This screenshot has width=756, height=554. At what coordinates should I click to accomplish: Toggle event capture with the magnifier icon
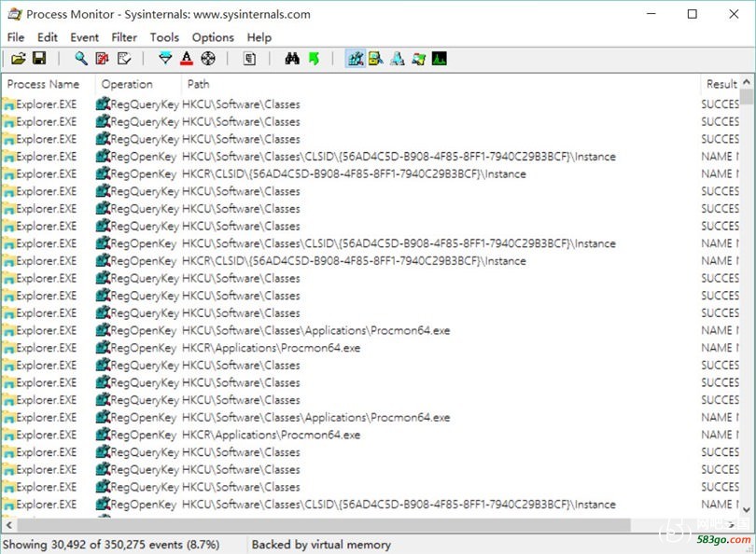(x=81, y=59)
